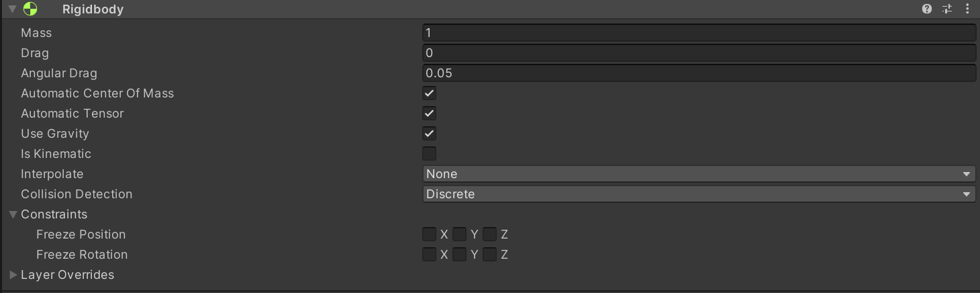The image size is (980, 293).
Task: Enable the Is Kinematic checkbox
Action: (x=429, y=153)
